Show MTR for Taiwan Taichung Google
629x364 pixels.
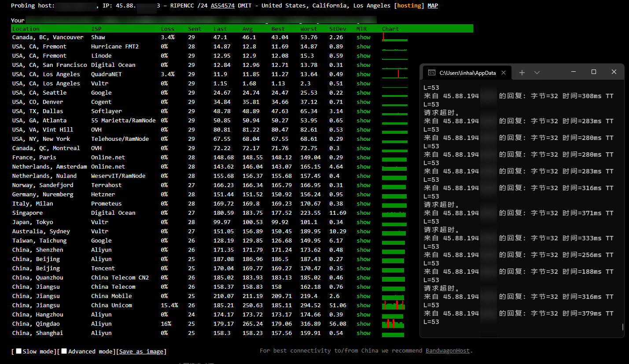364,241
